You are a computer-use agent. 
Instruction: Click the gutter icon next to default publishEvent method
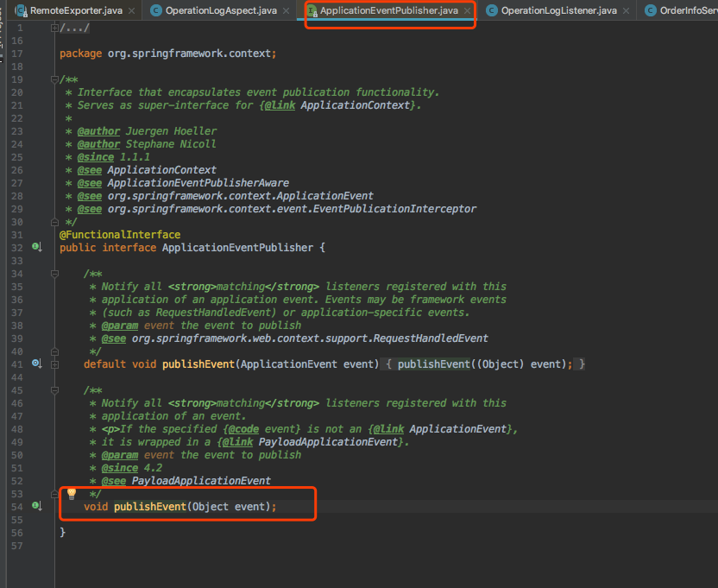click(x=36, y=364)
